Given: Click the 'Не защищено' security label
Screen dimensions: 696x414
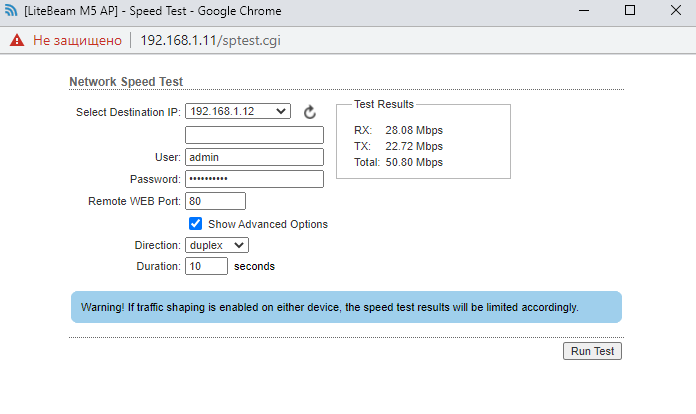Looking at the screenshot, I should click(x=77, y=40).
